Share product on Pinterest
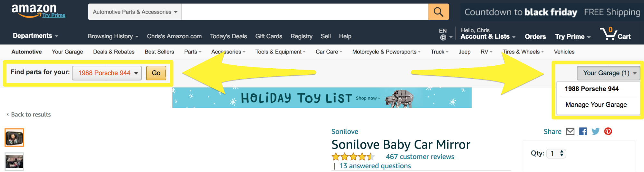The height and width of the screenshot is (172, 644). point(608,131)
